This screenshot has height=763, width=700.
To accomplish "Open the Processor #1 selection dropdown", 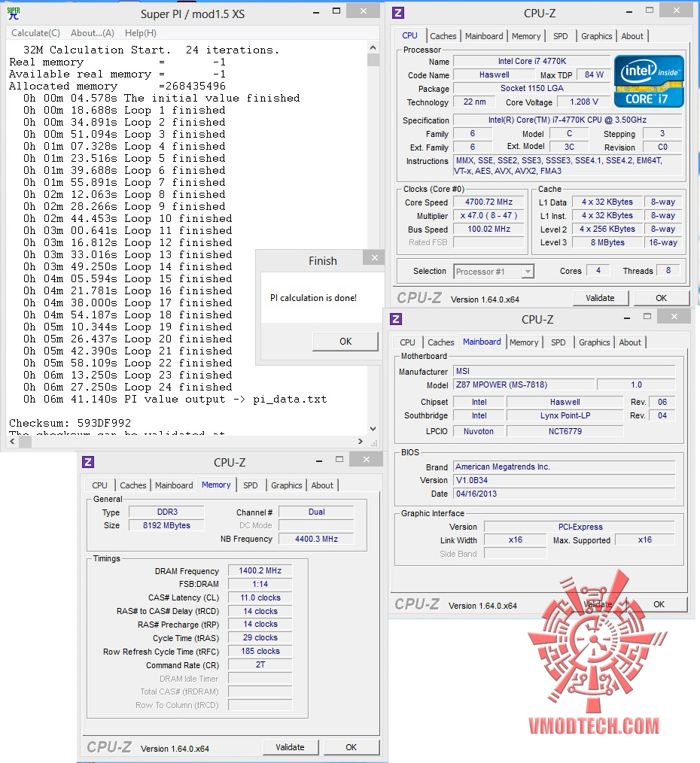I will click(494, 272).
